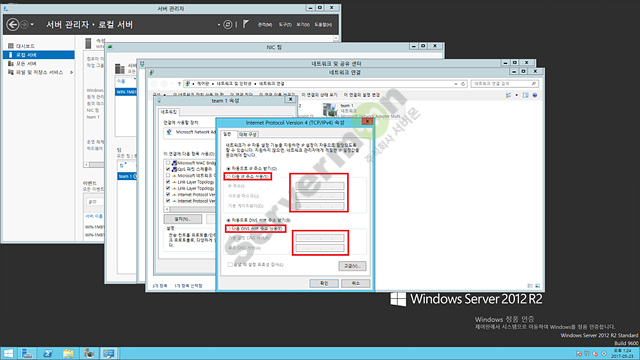Open the Windows Start button
The width and height of the screenshot is (640, 360).
pos(8,353)
